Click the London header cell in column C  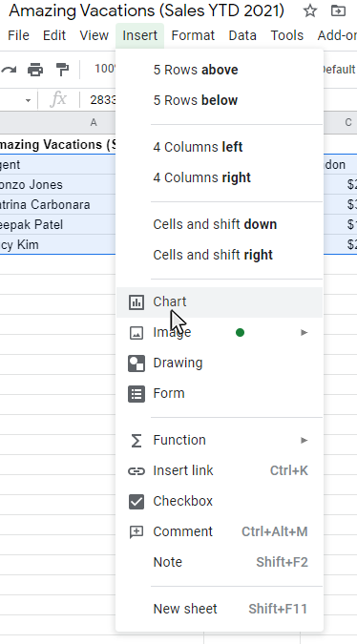pos(340,165)
